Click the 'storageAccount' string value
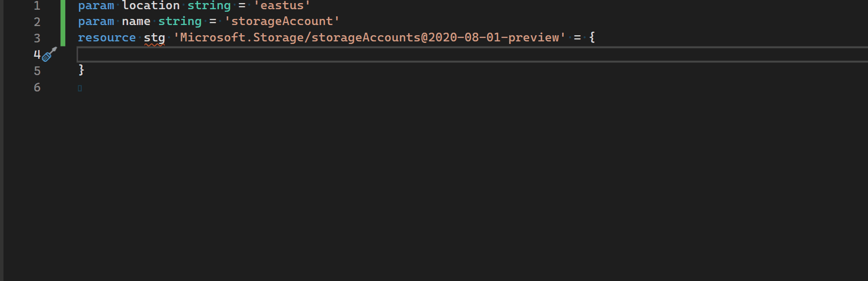 [x=282, y=21]
